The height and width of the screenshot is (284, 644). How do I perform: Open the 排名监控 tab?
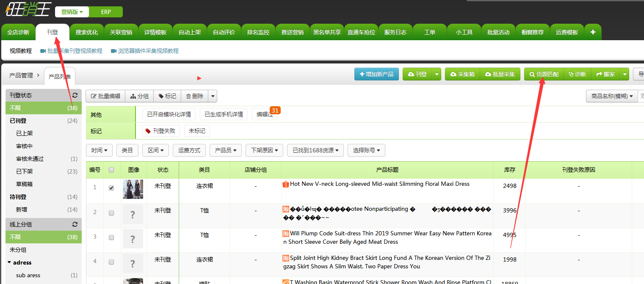pyautogui.click(x=258, y=32)
